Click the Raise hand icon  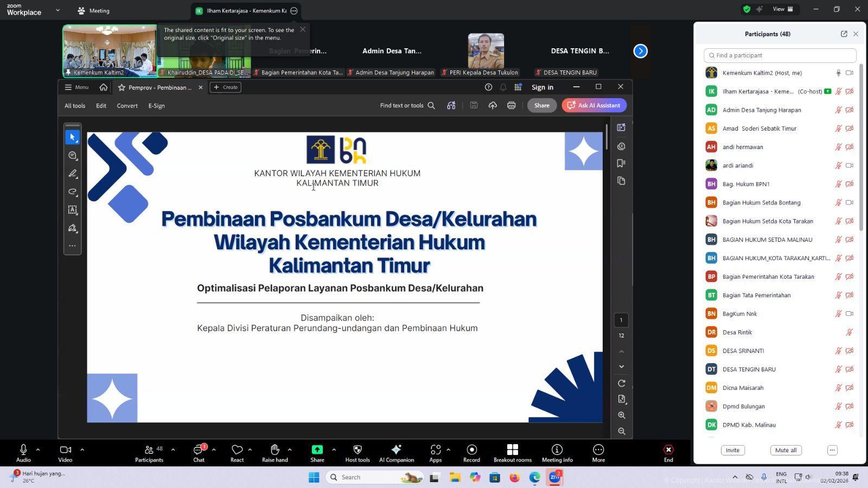click(275, 450)
